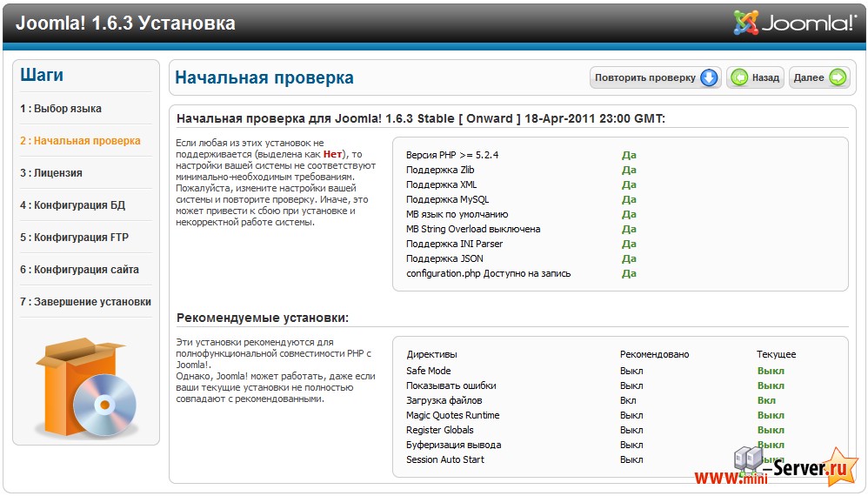
Task: Click the Joomla! logo in the header
Action: tap(794, 23)
